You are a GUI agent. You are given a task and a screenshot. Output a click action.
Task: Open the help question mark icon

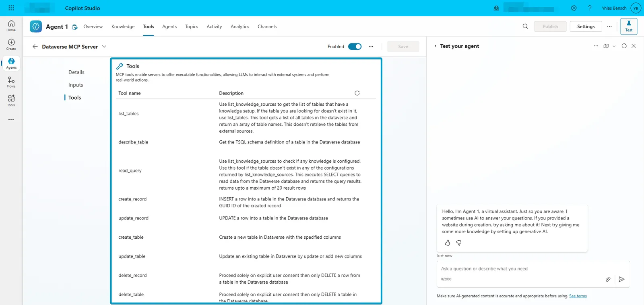click(590, 8)
